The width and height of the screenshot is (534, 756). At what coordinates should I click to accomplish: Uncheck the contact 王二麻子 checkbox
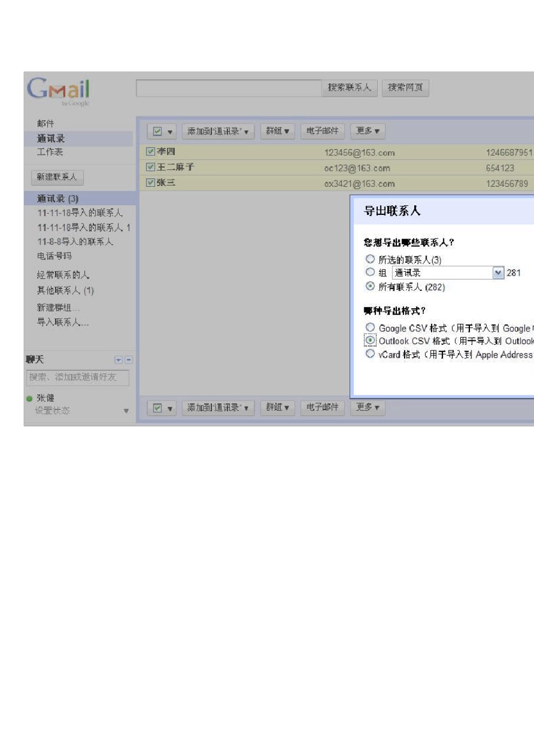[x=150, y=167]
